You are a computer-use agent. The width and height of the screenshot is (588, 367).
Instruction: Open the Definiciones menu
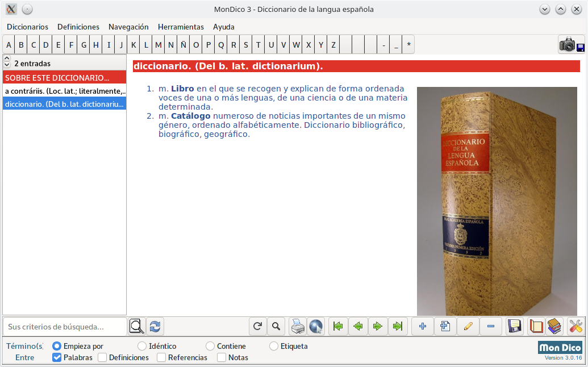(78, 27)
